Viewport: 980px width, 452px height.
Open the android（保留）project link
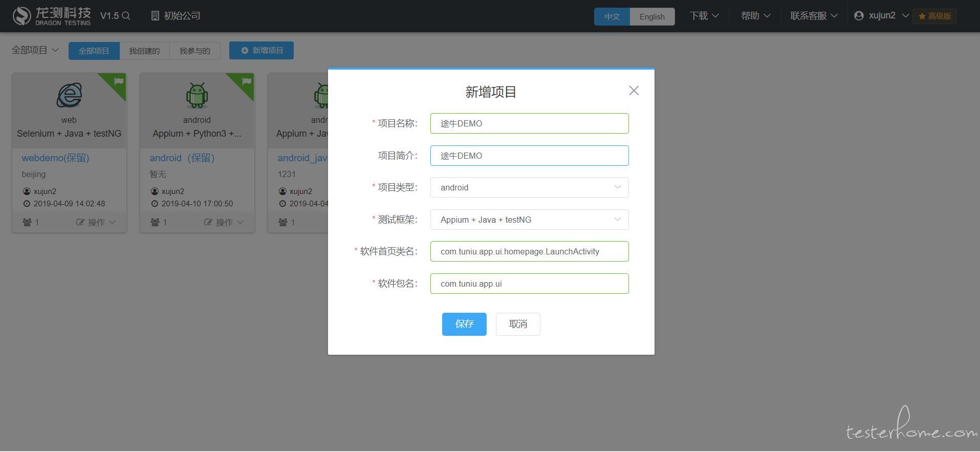click(x=182, y=158)
